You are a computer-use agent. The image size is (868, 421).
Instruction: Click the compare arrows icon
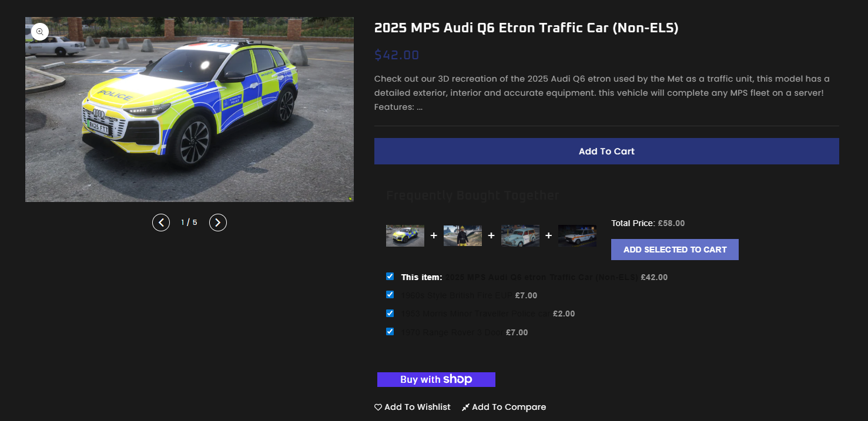pyautogui.click(x=465, y=407)
